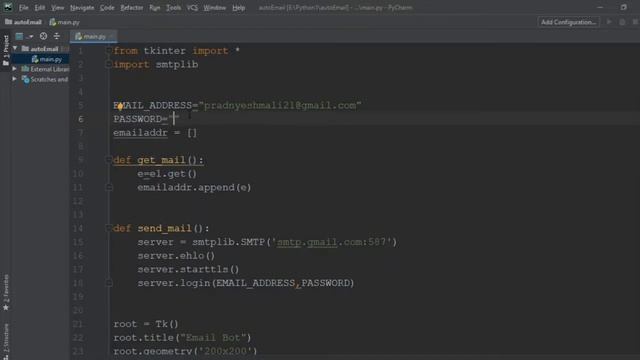Open the Code menu
640x360 pixels.
(107, 8)
